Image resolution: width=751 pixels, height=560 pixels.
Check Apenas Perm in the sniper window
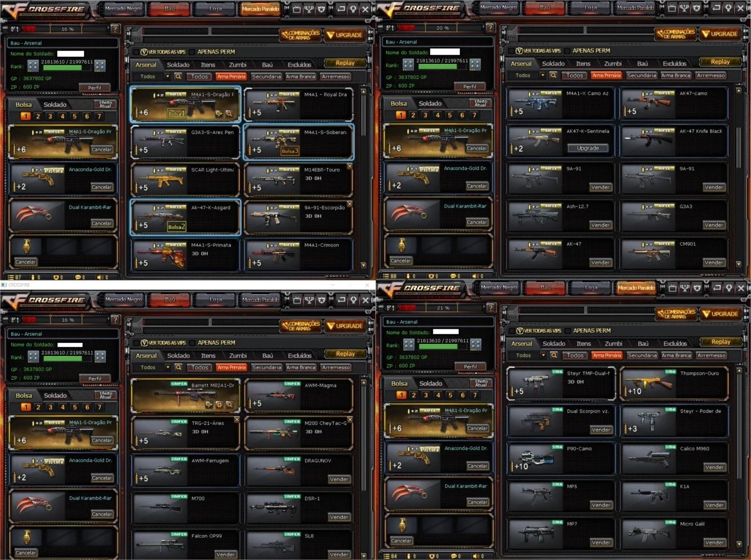point(192,343)
